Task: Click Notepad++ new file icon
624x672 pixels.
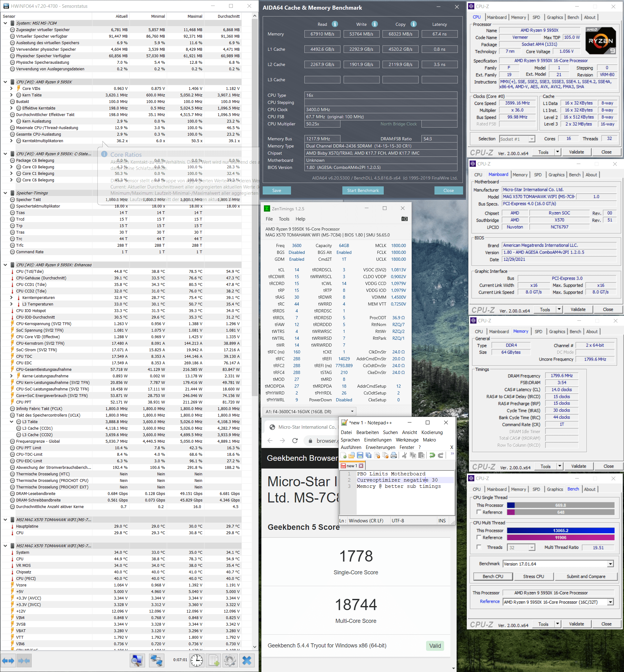Action: coord(344,455)
